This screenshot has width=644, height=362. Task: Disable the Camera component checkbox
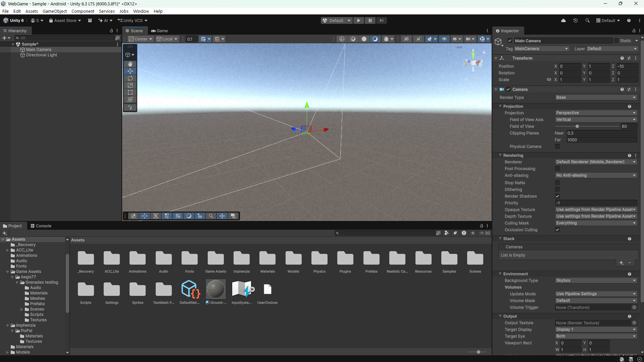click(508, 89)
